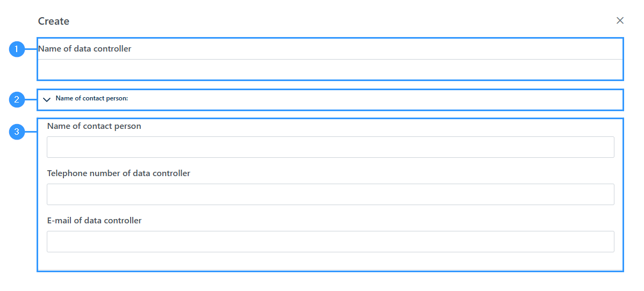The image size is (644, 291).
Task: Click divider line below the E-mail field
Action: 330,269
